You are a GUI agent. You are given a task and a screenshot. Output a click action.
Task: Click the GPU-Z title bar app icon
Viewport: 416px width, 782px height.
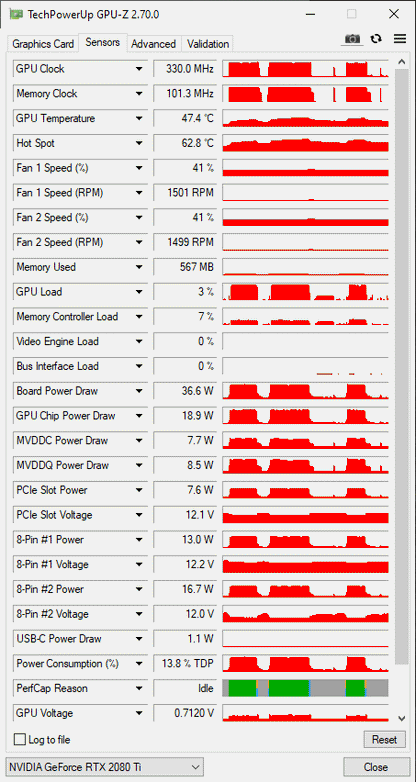point(16,14)
